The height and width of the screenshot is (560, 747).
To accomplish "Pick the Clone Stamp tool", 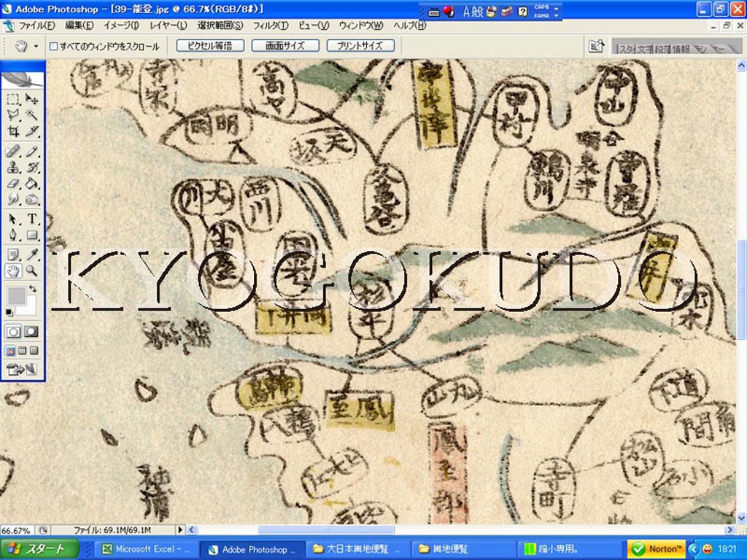I will click(x=13, y=167).
